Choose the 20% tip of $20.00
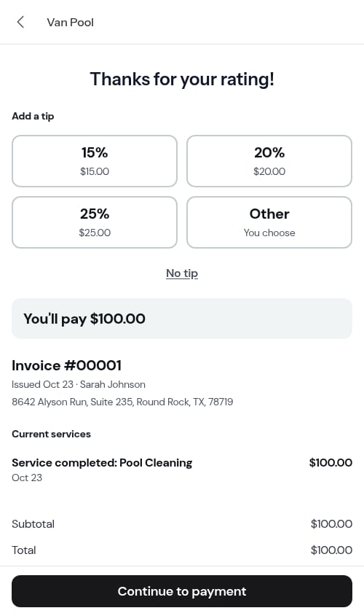The width and height of the screenshot is (364, 616). point(269,161)
